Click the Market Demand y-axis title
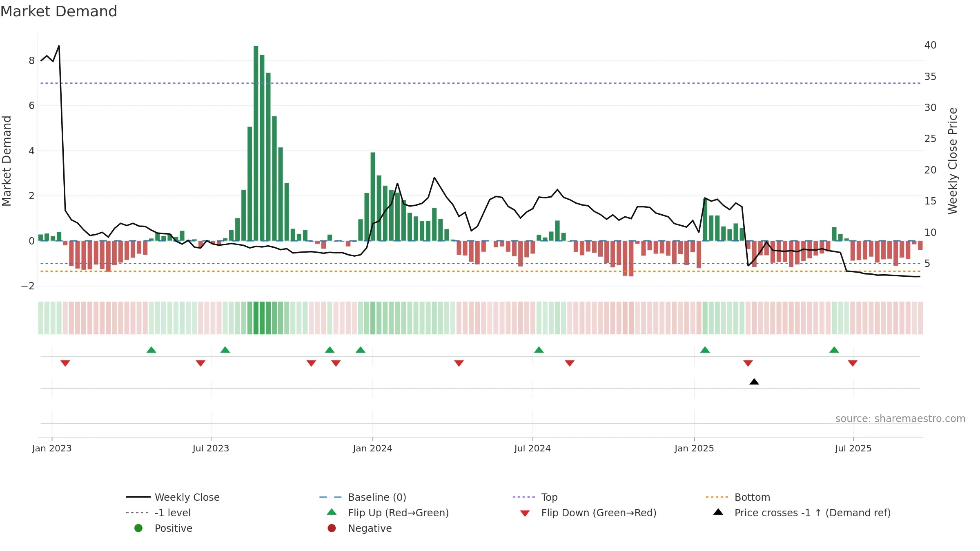980x551 pixels. coord(7,161)
